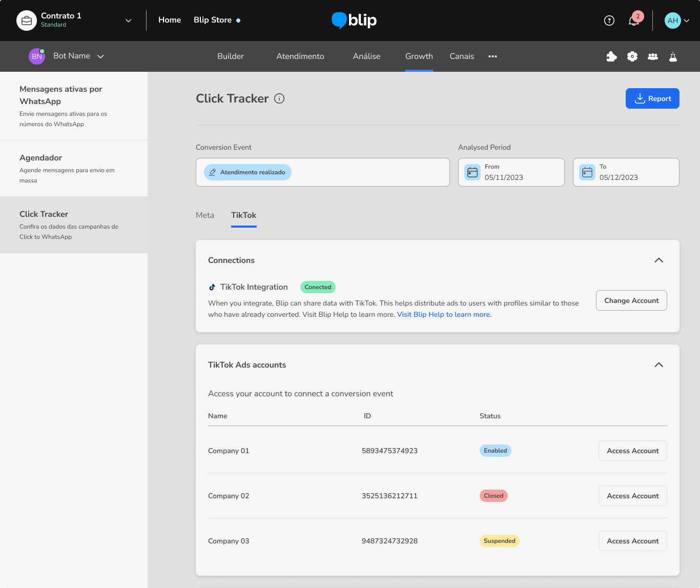Select the TikTok tab
This screenshot has width=700, height=588.
[244, 215]
